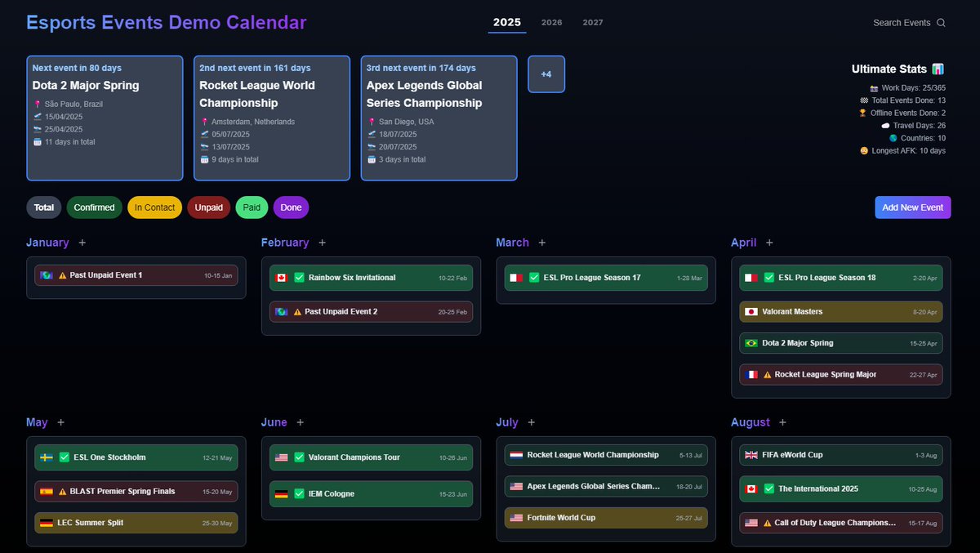Add event to June with plus icon
Image resolution: width=980 pixels, height=553 pixels.
pos(301,422)
